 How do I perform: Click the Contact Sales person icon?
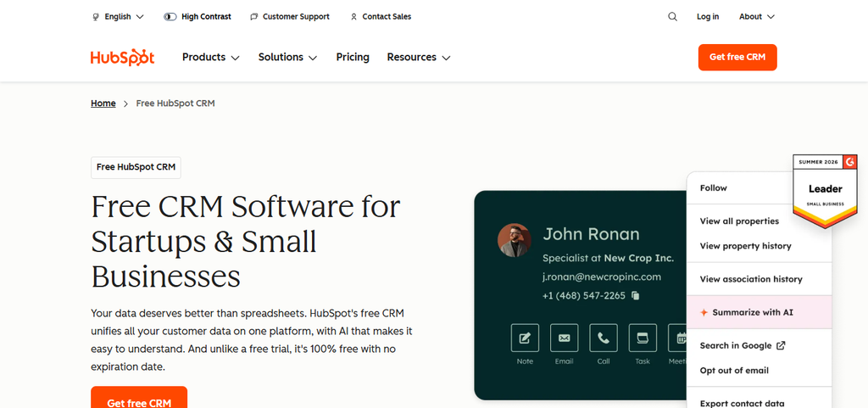pyautogui.click(x=353, y=17)
